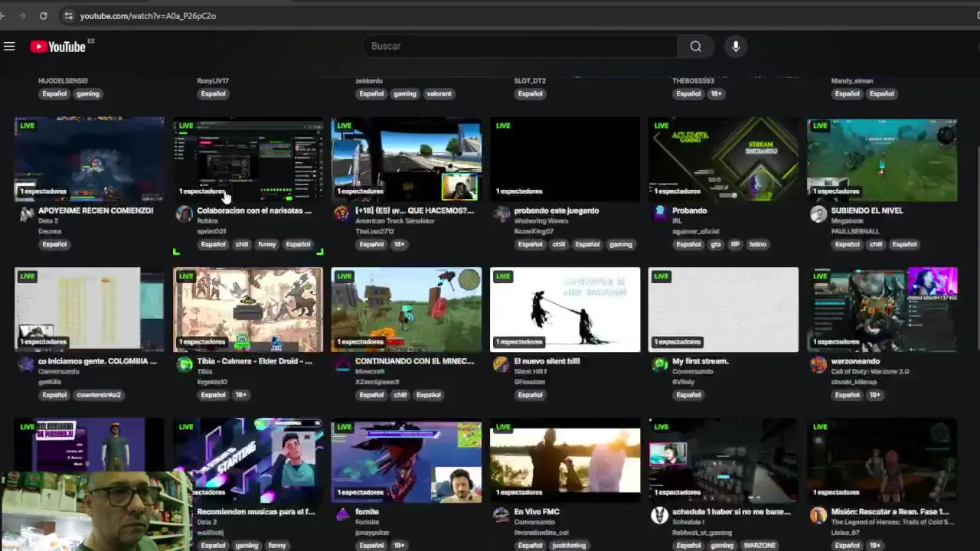This screenshot has width=980, height=551.
Task: Select the 'WARZONE' tag under Rabheat_st_gaming
Action: coord(758,546)
